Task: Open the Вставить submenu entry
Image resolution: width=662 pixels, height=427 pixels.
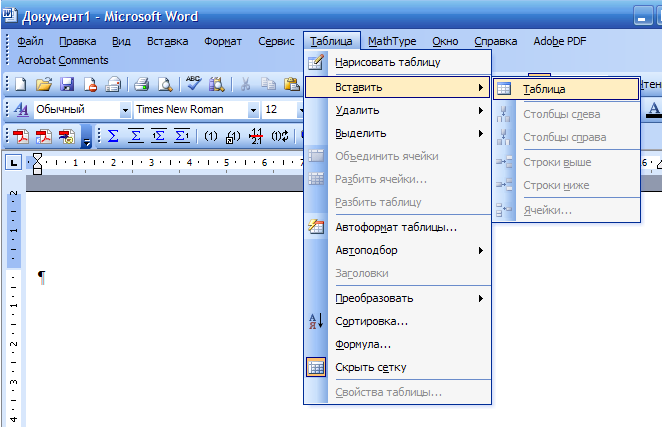Action: point(397,87)
